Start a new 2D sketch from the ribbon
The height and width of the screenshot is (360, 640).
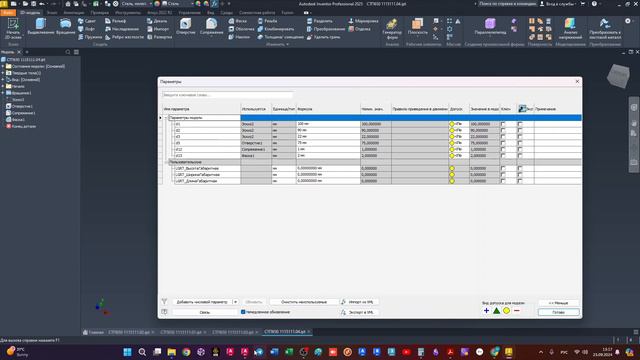tap(13, 29)
